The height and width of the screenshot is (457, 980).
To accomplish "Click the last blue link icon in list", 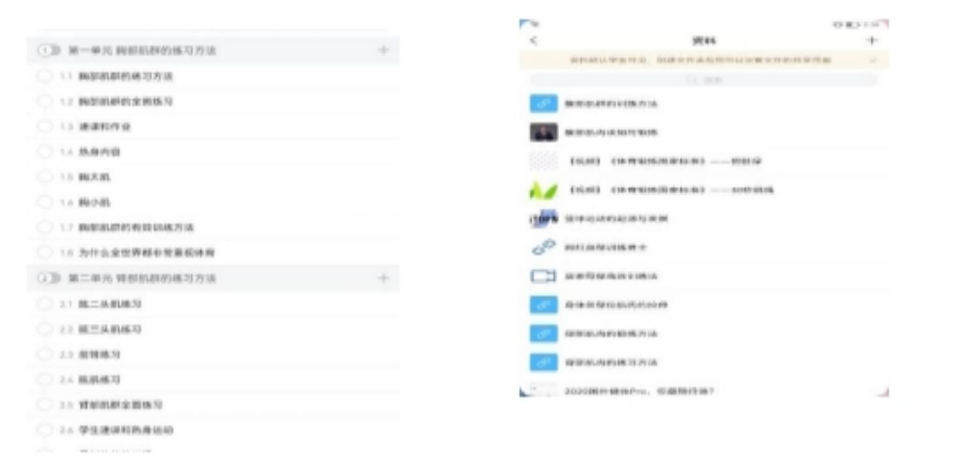I will pyautogui.click(x=543, y=362).
